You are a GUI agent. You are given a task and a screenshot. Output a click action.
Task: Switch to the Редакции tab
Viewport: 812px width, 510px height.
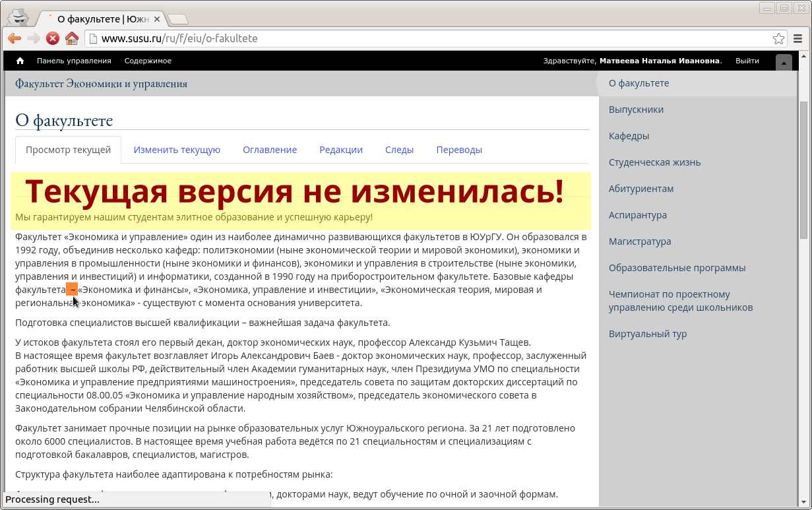tap(341, 150)
